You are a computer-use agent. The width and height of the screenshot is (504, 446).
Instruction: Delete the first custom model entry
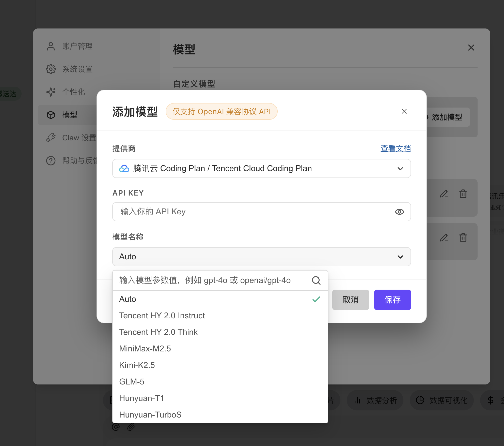(463, 194)
